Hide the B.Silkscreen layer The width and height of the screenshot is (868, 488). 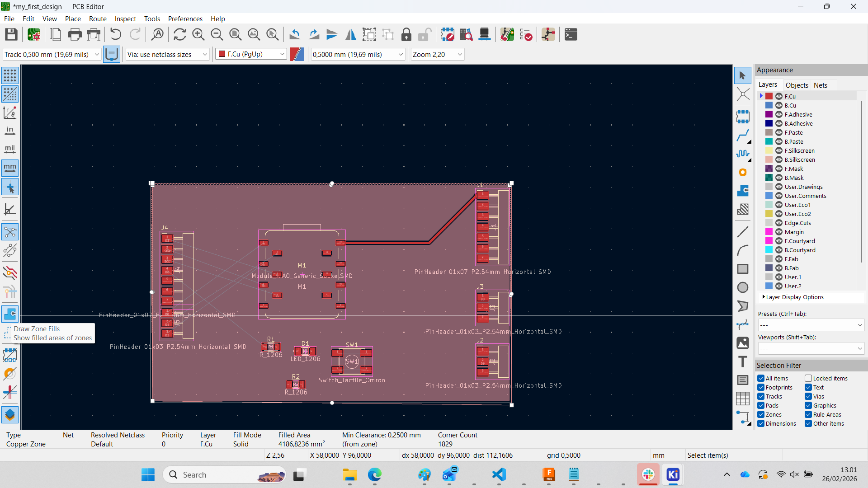click(x=779, y=160)
